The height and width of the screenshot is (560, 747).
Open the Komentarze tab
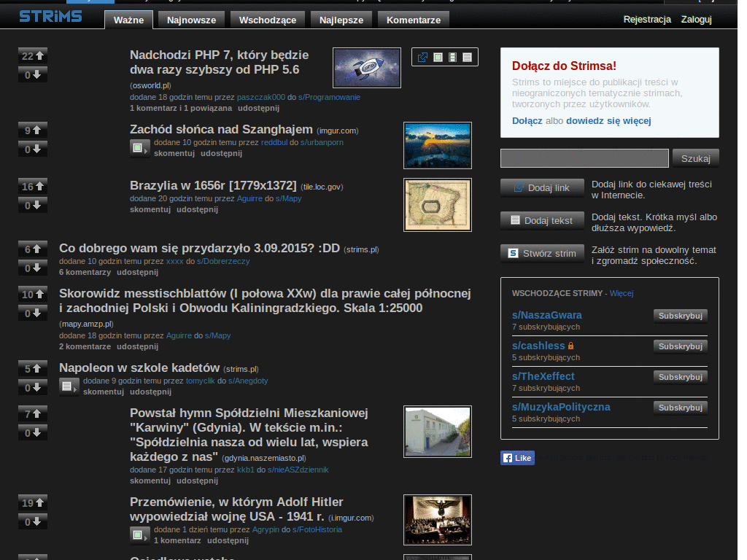pyautogui.click(x=414, y=20)
